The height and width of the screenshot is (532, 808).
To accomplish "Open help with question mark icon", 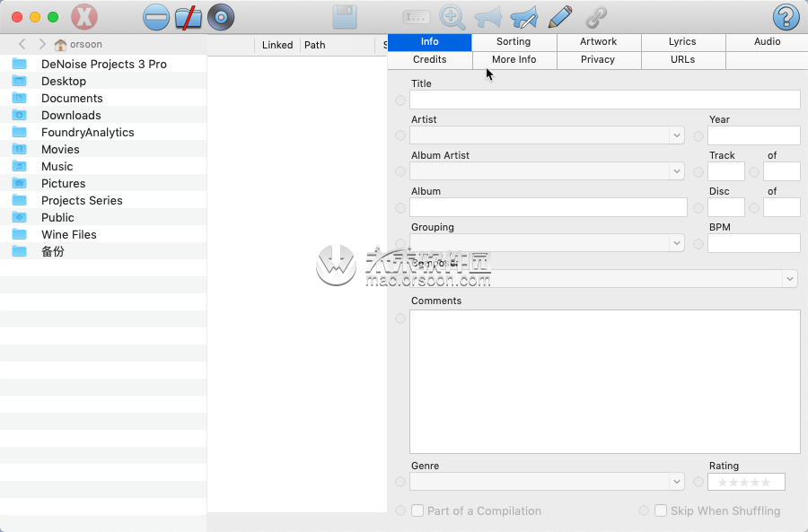I will point(786,17).
